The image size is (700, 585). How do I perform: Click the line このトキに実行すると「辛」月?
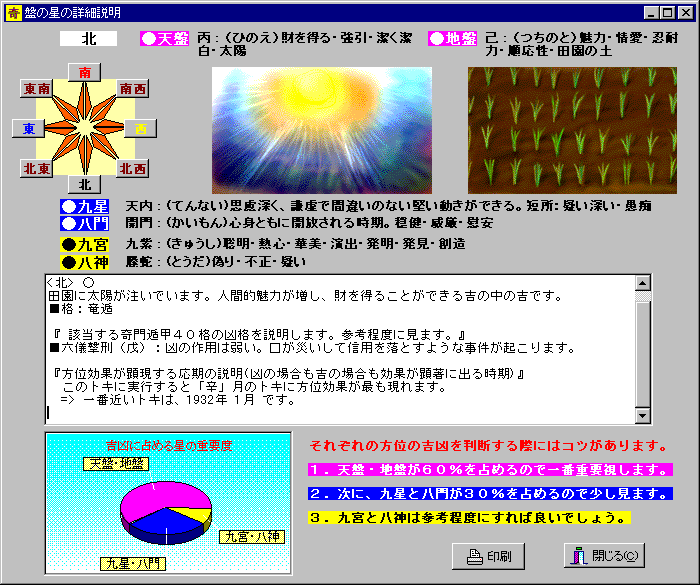click(x=254, y=387)
